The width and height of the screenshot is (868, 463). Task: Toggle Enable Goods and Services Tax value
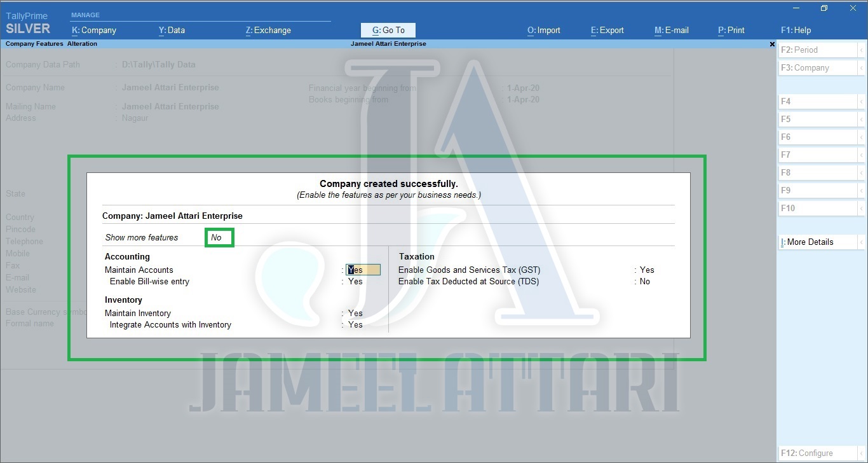coord(647,270)
